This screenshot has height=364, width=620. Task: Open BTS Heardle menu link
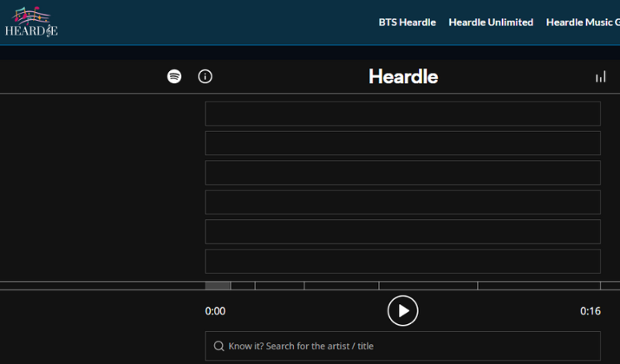pos(408,23)
